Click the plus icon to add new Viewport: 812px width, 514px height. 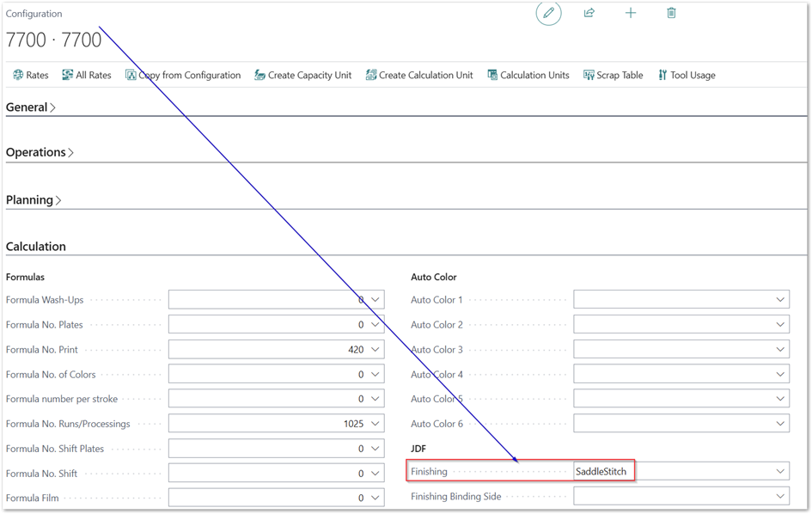tap(631, 14)
